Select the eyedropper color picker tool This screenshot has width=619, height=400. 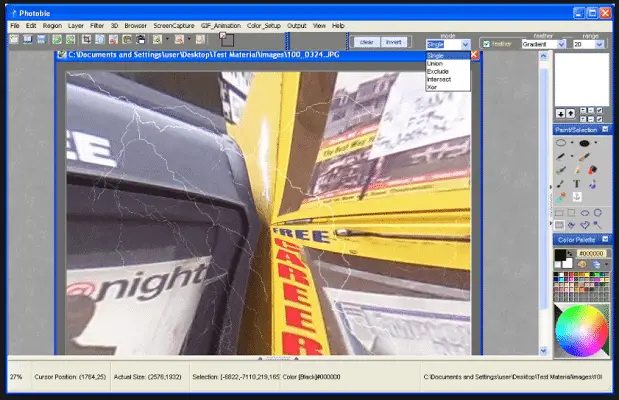pos(561,196)
